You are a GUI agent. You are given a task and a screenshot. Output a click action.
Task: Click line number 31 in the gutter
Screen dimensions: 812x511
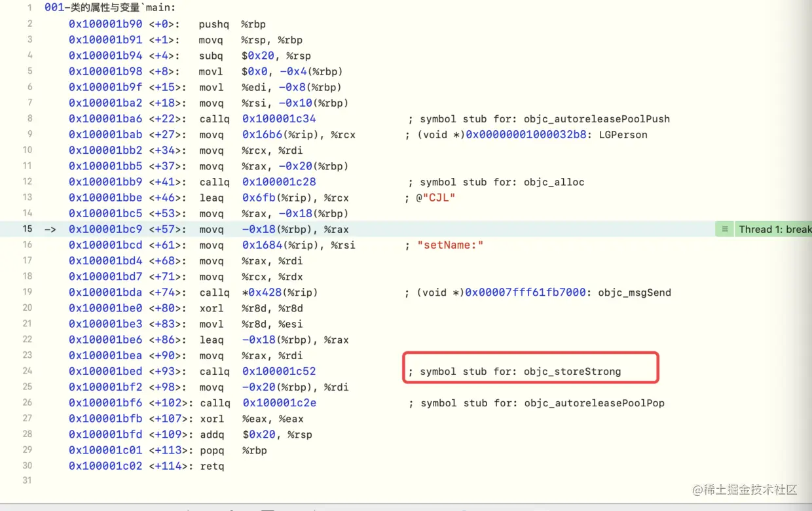(x=27, y=480)
